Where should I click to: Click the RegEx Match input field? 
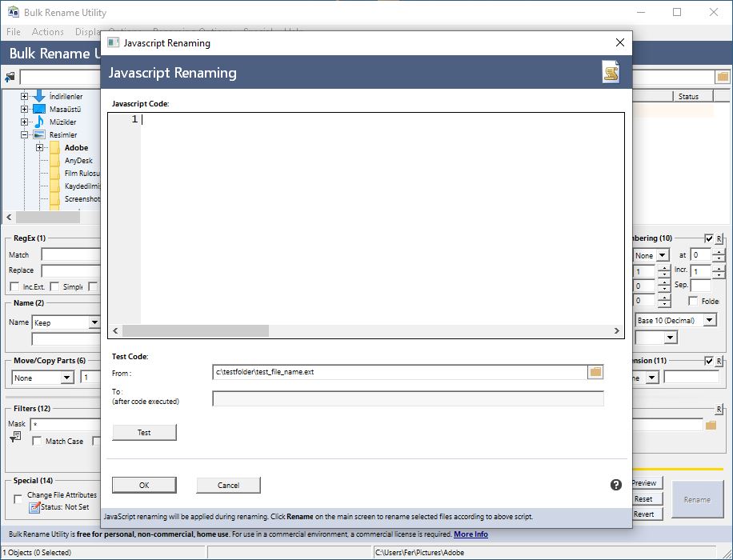[71, 254]
